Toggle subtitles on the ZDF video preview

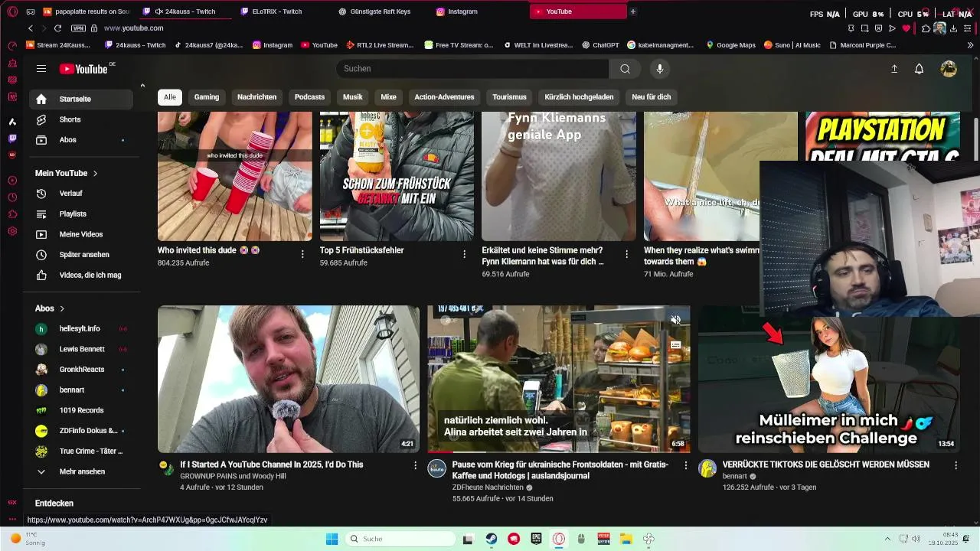click(675, 345)
